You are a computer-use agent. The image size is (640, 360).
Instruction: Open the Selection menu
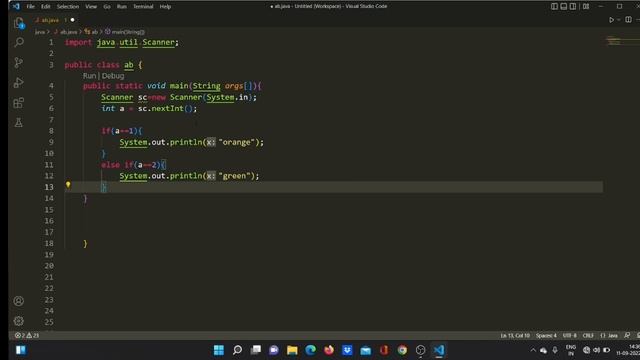coord(68,7)
